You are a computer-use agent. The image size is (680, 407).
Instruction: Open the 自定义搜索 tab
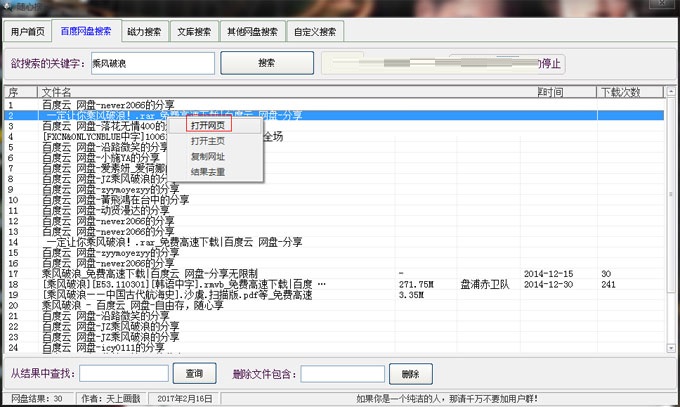point(316,32)
